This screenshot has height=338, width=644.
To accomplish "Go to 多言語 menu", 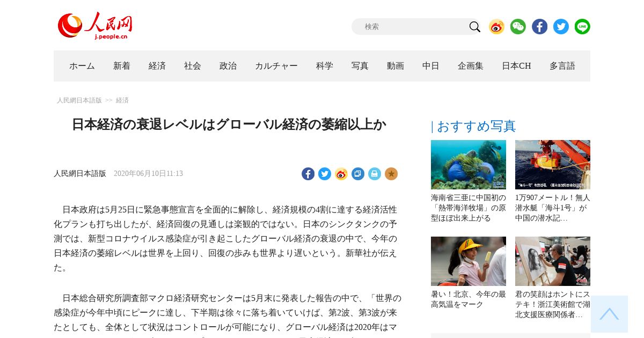I will 562,66.
